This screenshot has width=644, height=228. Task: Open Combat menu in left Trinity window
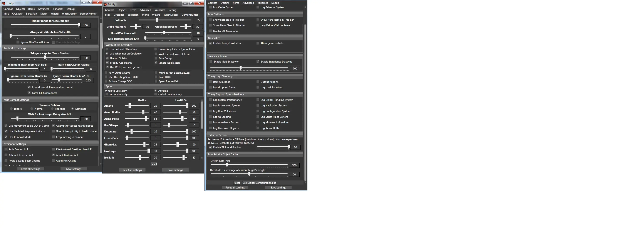[8, 9]
